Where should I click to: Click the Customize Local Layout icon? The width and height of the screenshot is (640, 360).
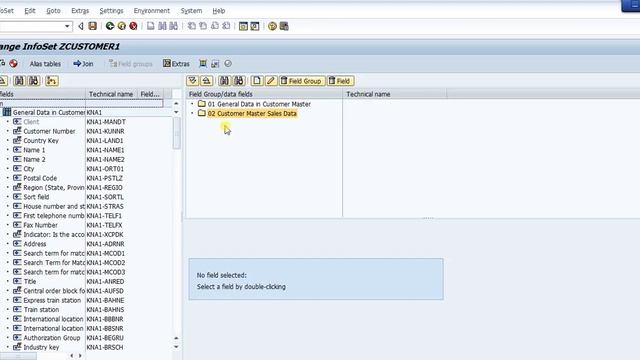[284, 26]
